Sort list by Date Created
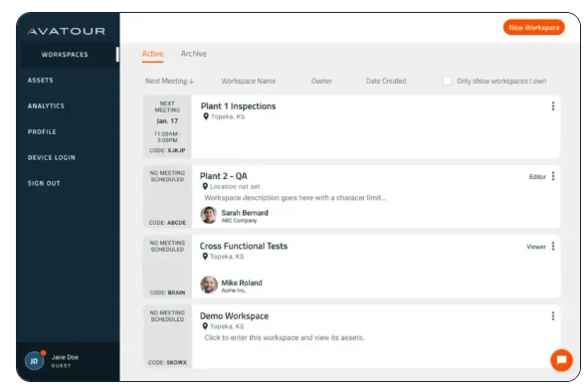This screenshot has width=588, height=389. 386,81
